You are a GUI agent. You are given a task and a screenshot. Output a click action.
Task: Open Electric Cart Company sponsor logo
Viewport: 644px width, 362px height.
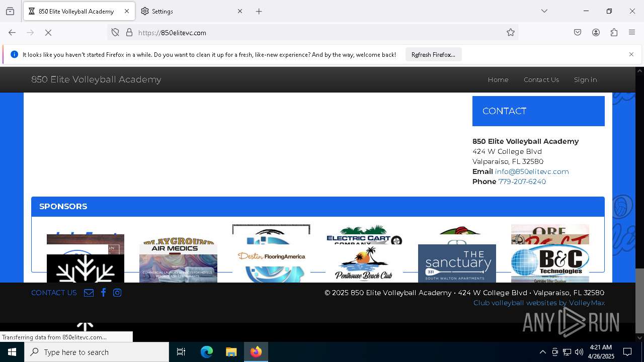pos(364,235)
